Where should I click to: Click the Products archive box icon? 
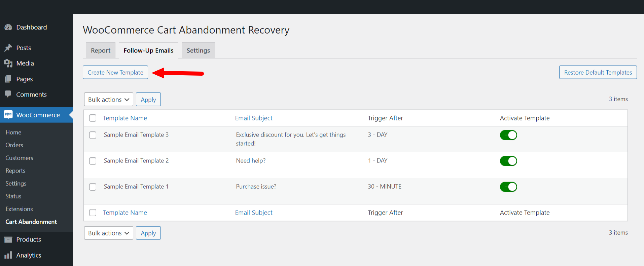[x=8, y=239]
